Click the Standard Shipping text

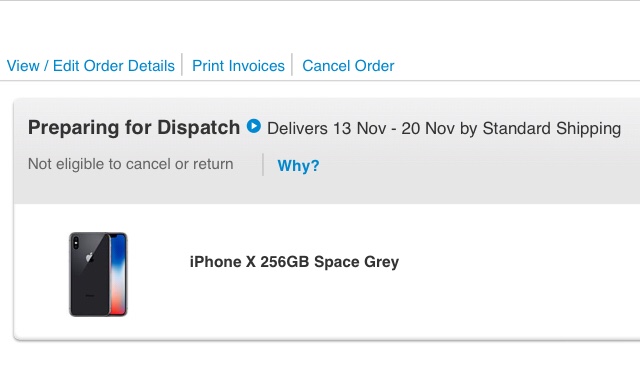[552, 129]
